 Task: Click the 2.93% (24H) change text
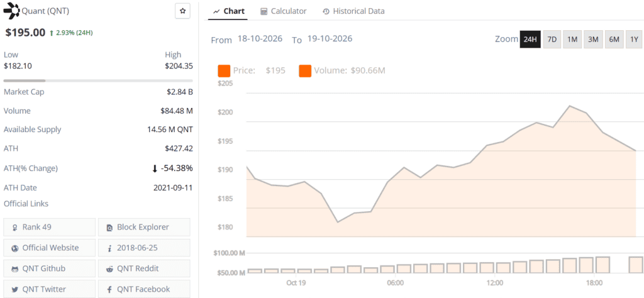pos(74,33)
